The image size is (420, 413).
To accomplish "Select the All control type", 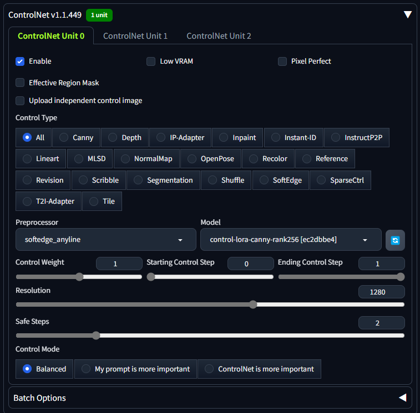I will [33, 137].
